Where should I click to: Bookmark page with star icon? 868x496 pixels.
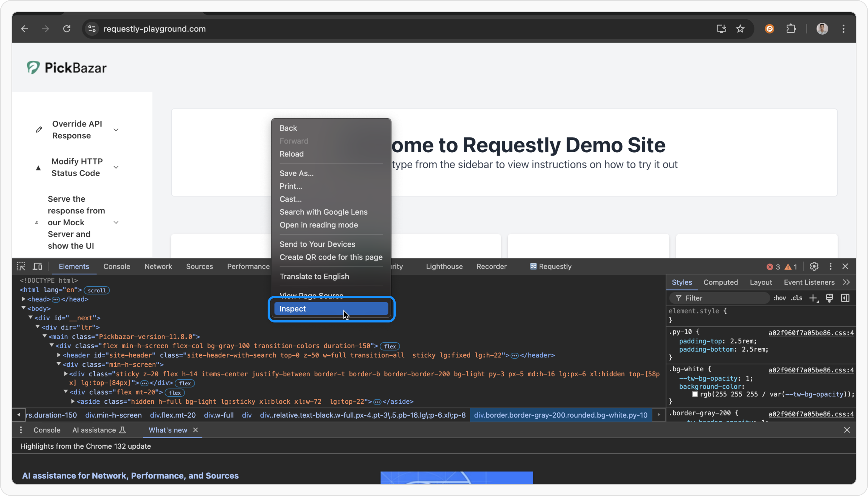(740, 29)
